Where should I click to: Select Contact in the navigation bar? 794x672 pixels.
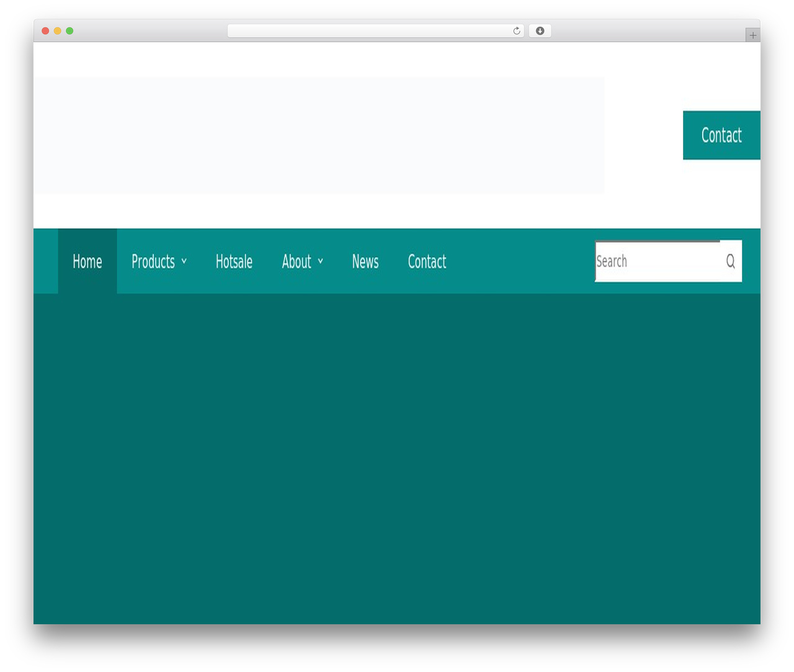(427, 261)
